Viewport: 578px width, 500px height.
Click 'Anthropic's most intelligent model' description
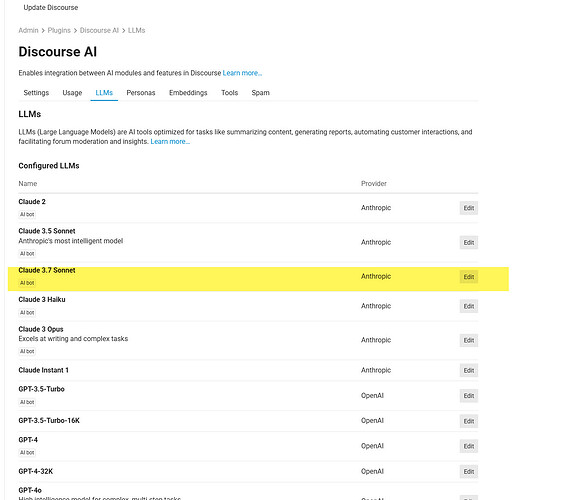[71, 241]
